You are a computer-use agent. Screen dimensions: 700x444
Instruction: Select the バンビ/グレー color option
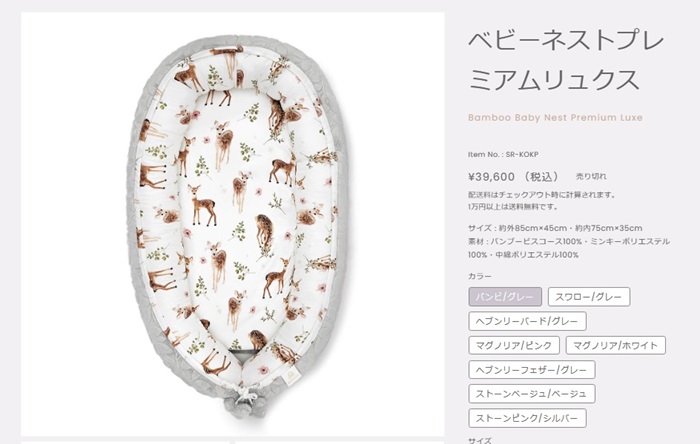[505, 297]
